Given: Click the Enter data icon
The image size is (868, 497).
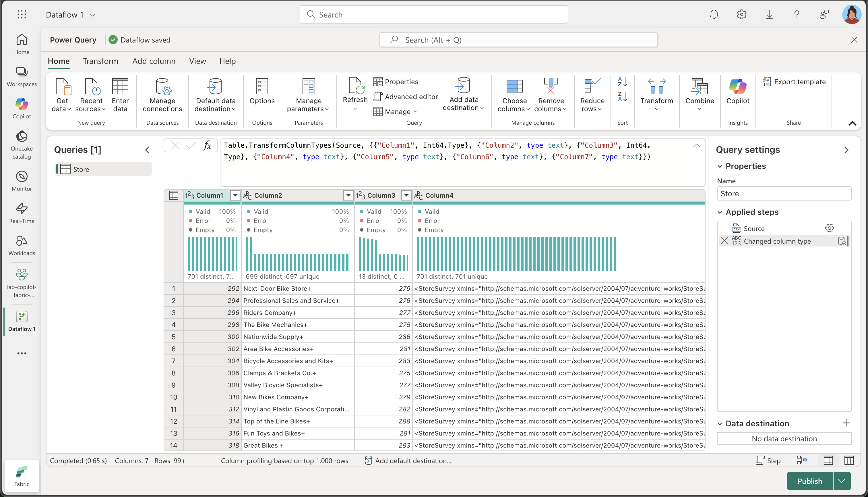Looking at the screenshot, I should [x=120, y=95].
